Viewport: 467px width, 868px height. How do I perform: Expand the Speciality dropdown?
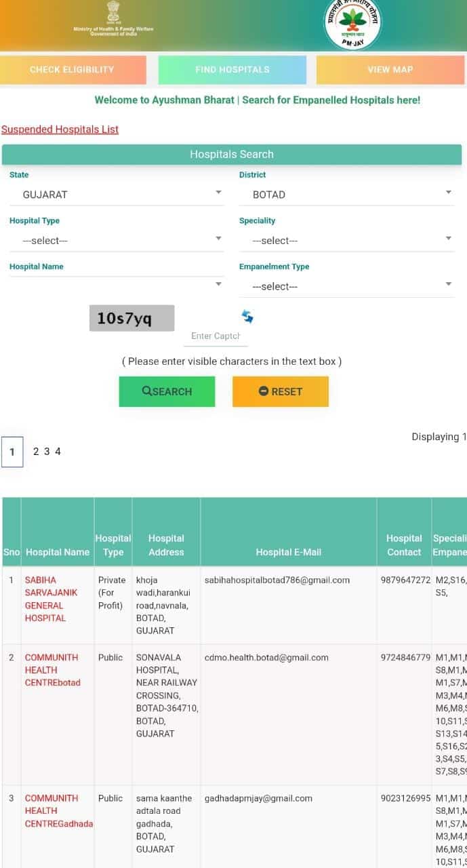pos(346,241)
